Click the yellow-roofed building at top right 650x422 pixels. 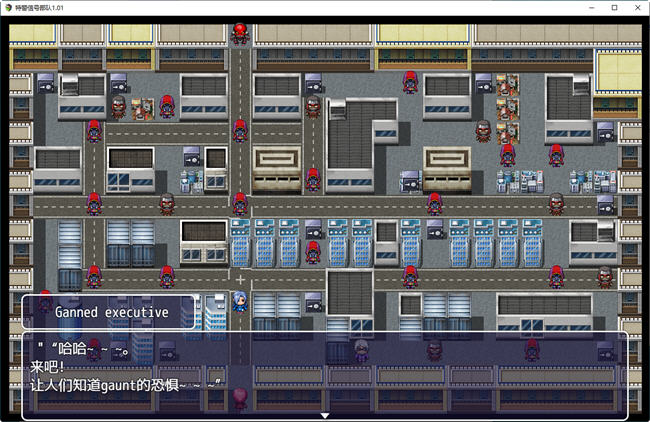617,72
